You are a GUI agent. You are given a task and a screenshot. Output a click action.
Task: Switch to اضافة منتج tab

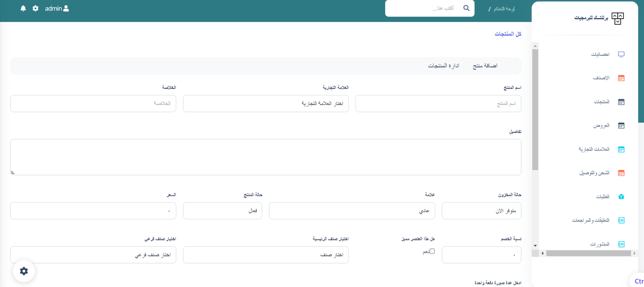coord(485,66)
